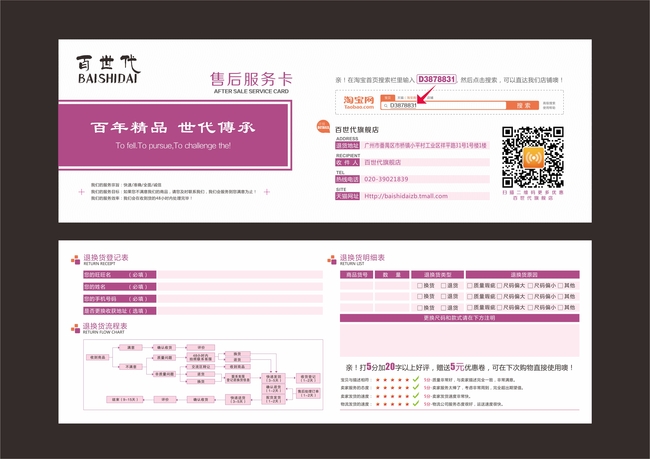Click the squares icon beside 退换货明细表
The height and width of the screenshot is (459, 650).
[x=332, y=260]
